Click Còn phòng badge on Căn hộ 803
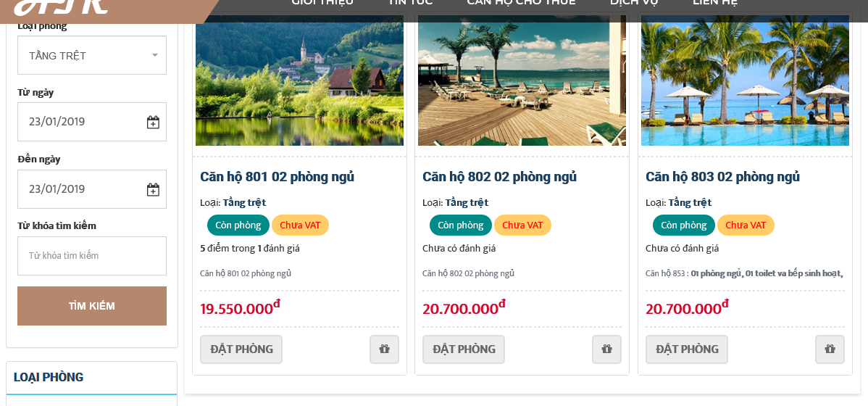 (x=683, y=225)
